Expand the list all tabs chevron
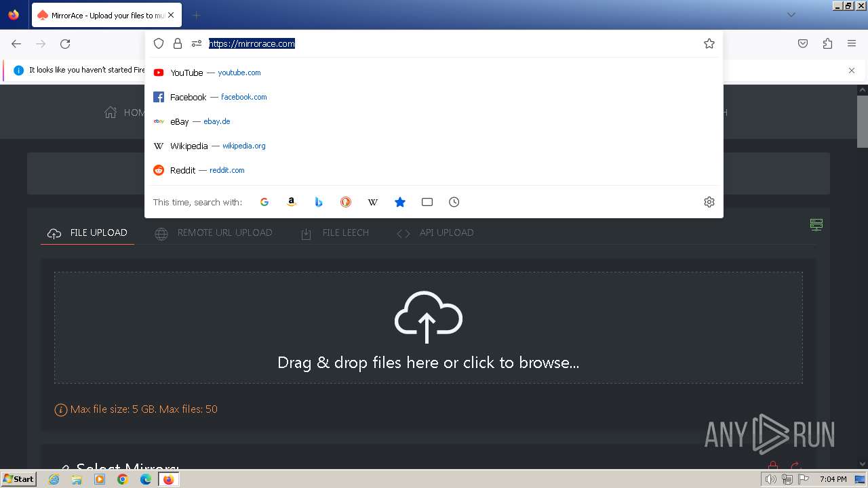The image size is (868, 488). pyautogui.click(x=791, y=15)
